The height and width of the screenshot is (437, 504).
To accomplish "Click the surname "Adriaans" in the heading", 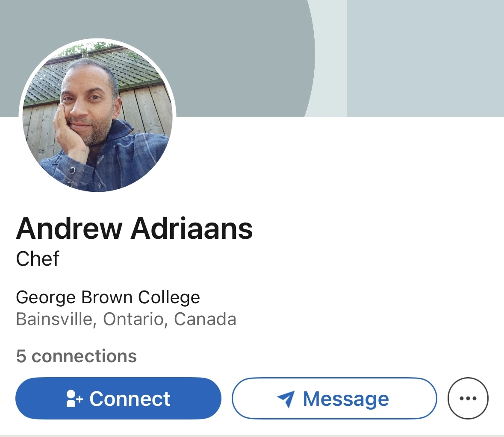I will [192, 228].
